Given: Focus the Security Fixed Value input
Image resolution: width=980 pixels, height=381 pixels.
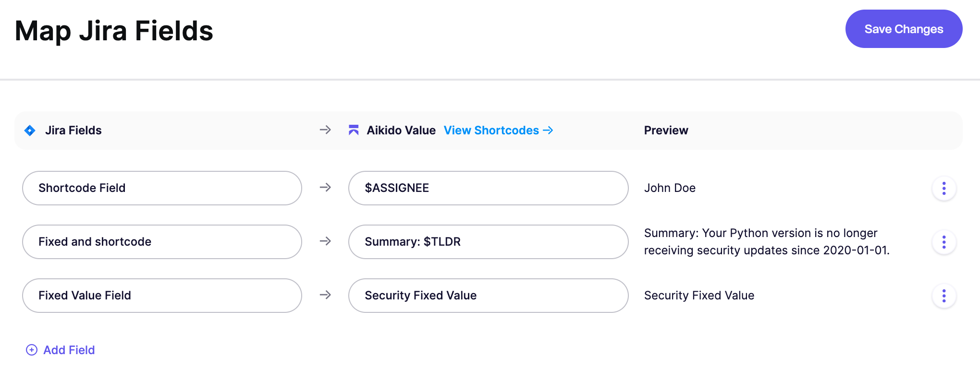Looking at the screenshot, I should point(488,296).
